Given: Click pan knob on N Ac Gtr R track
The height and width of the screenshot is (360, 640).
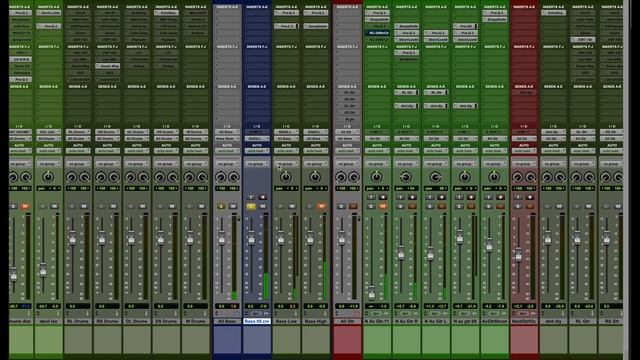Looking at the screenshot, I should click(x=406, y=177).
